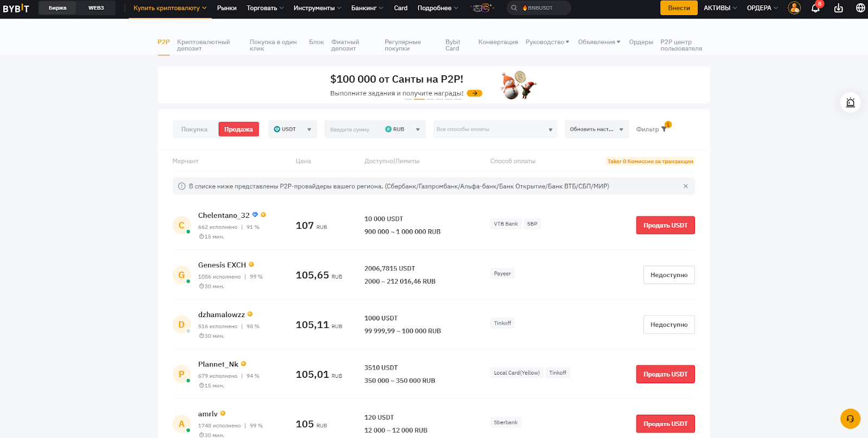Click the Внести deposit button

coord(679,8)
